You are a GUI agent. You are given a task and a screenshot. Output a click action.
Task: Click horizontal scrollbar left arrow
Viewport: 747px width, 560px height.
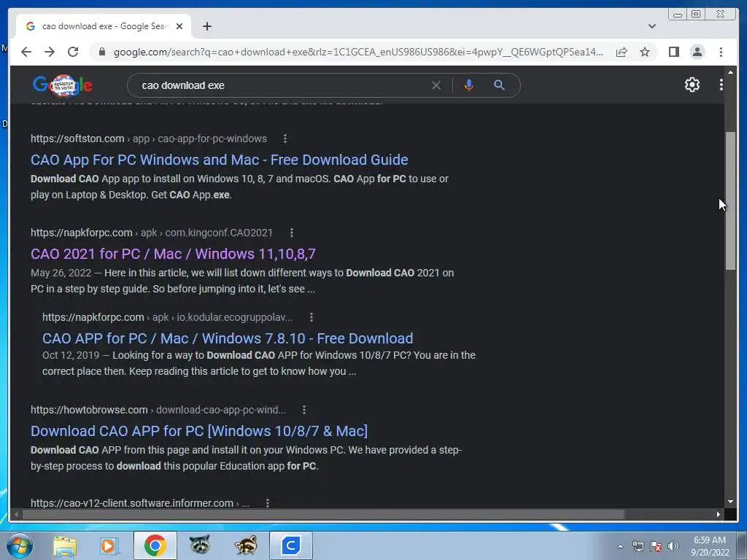pyautogui.click(x=16, y=514)
